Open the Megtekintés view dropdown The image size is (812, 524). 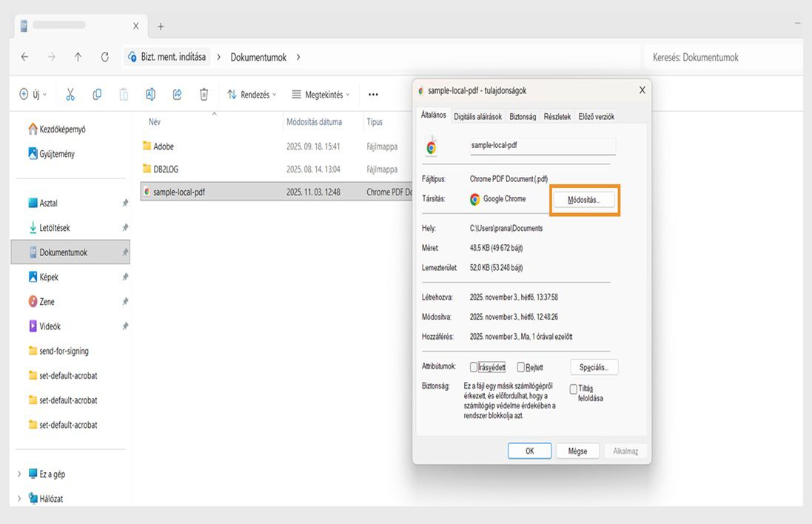click(x=321, y=95)
